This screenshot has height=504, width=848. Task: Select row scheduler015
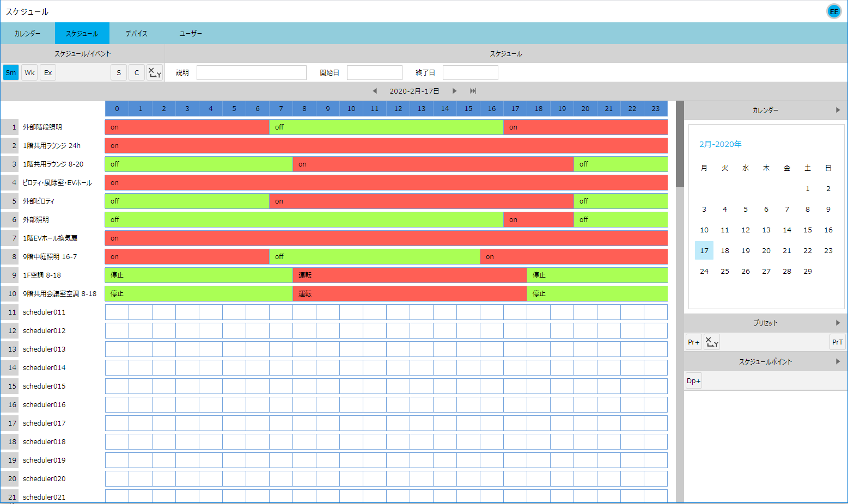[x=44, y=386]
